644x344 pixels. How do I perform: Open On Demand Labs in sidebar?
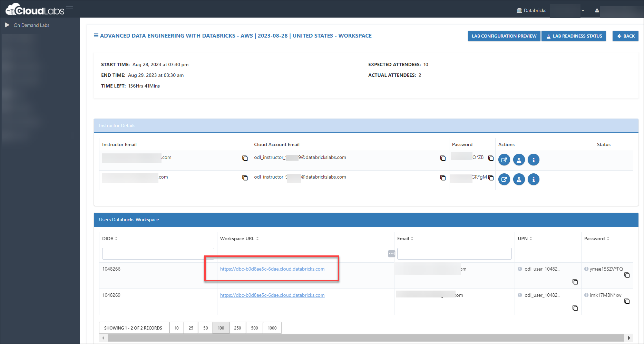31,25
